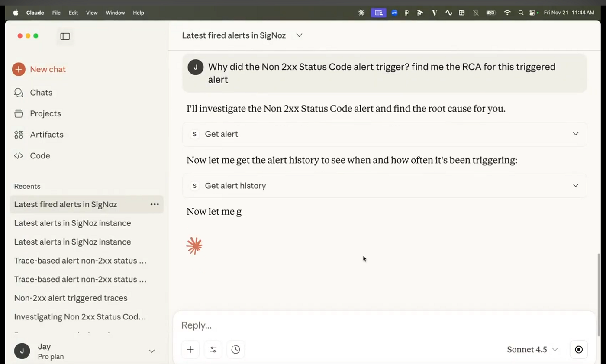This screenshot has width=606, height=364.
Task: Click the Wi-Fi status icon
Action: click(x=507, y=13)
